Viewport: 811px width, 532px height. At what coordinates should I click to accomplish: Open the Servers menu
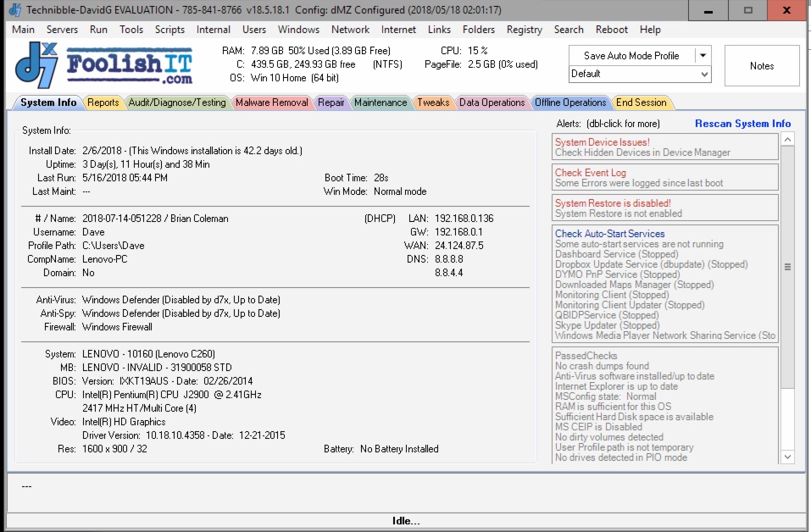coord(62,30)
